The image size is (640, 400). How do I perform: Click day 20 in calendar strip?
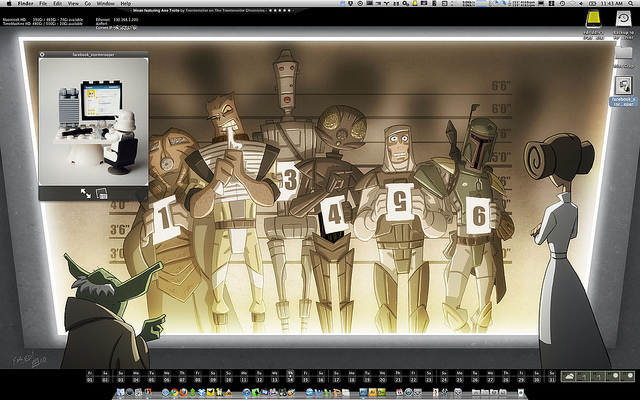click(382, 376)
